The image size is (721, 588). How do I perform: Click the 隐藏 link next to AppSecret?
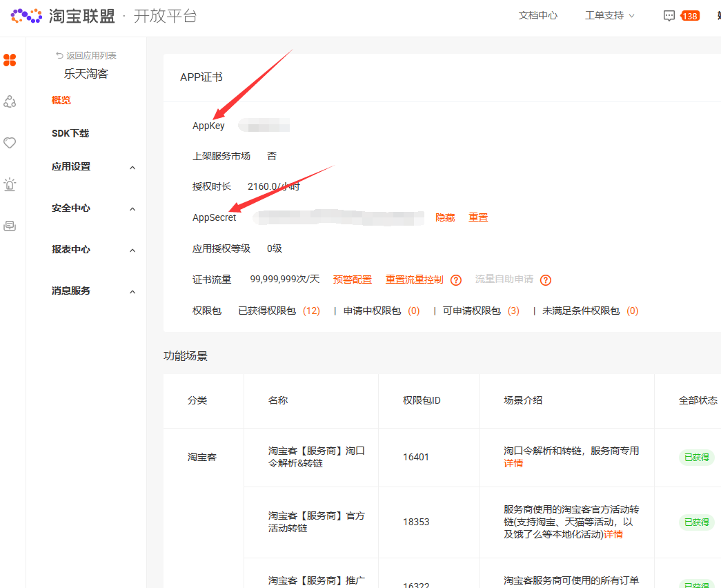click(x=445, y=217)
